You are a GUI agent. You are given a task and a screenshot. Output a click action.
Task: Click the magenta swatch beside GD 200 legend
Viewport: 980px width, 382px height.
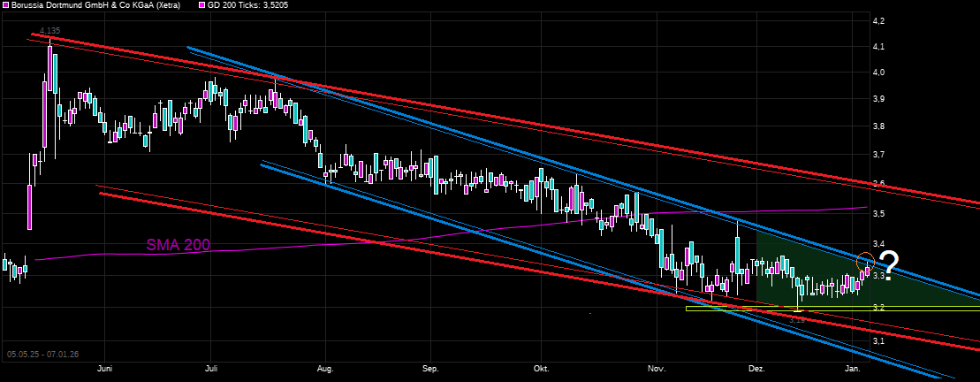coord(201,5)
